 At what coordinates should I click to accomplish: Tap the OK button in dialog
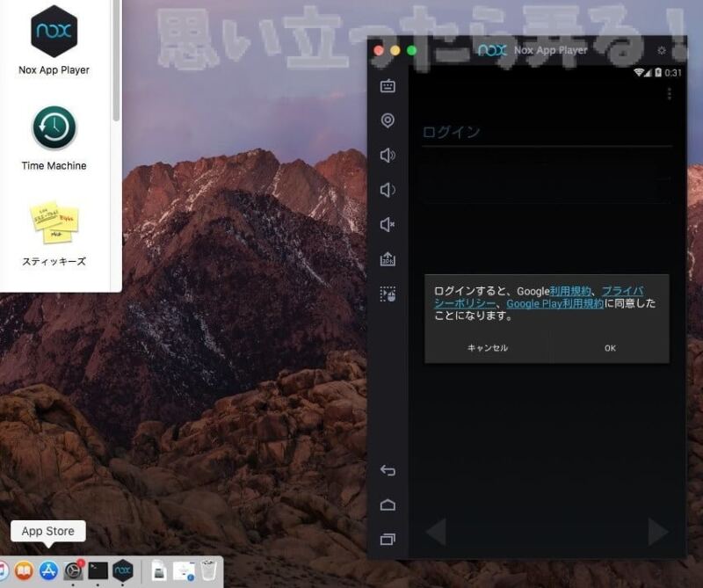click(x=610, y=348)
